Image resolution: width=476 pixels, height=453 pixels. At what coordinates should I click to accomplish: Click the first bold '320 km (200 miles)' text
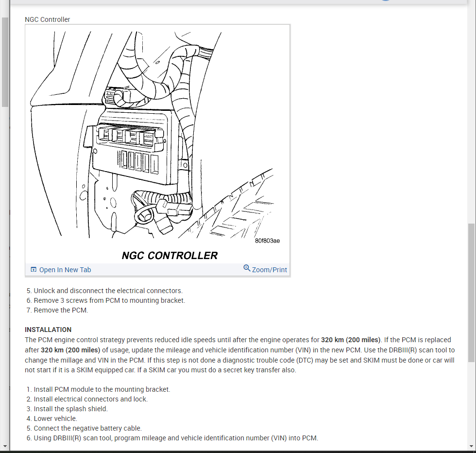click(x=351, y=340)
